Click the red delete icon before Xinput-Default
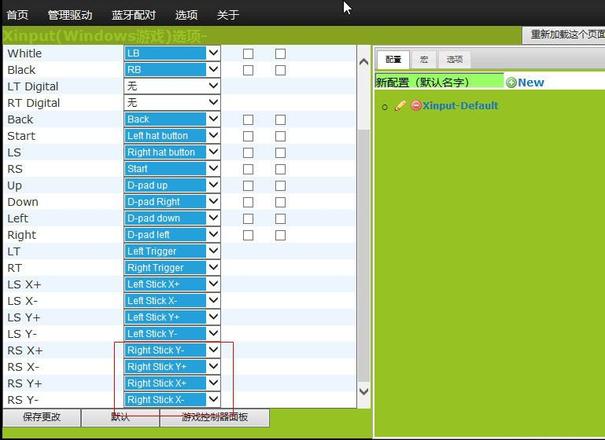The height and width of the screenshot is (440, 605). [416, 105]
